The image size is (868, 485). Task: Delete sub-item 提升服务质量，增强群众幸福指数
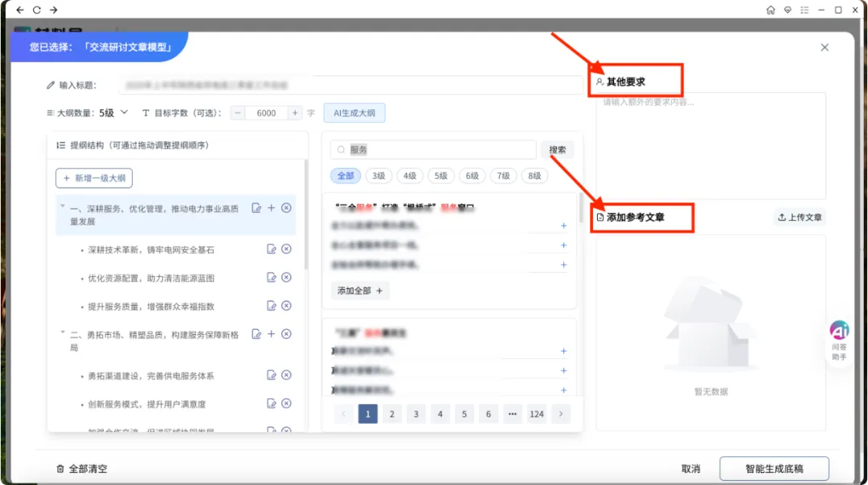286,306
